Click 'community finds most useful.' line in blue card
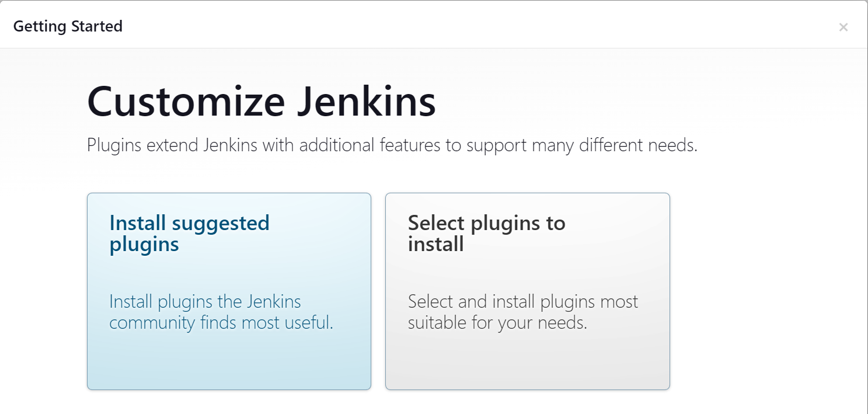 point(221,323)
